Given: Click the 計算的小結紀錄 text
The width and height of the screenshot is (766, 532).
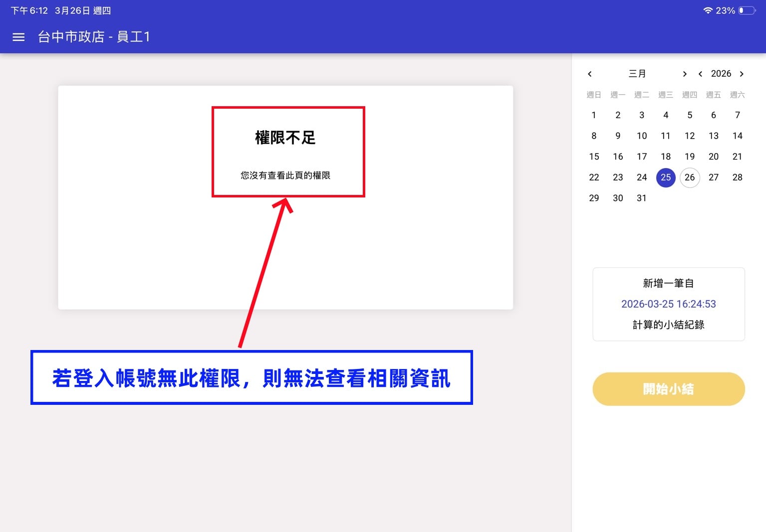Looking at the screenshot, I should (669, 325).
